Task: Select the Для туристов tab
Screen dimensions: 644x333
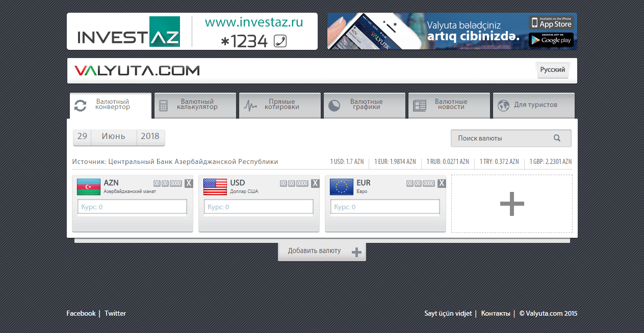Action: click(534, 105)
